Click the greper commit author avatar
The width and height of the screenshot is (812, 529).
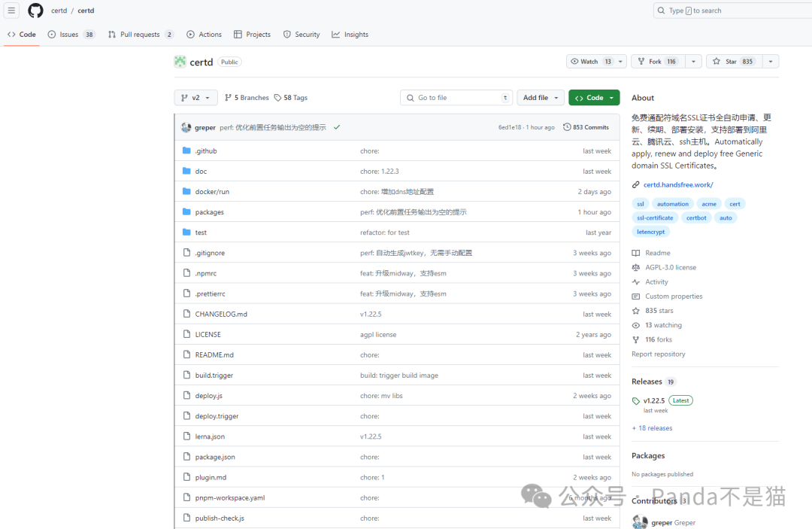186,127
